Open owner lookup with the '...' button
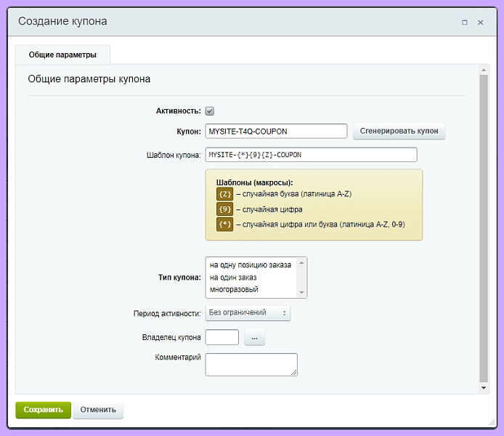The image size is (504, 436). click(255, 337)
